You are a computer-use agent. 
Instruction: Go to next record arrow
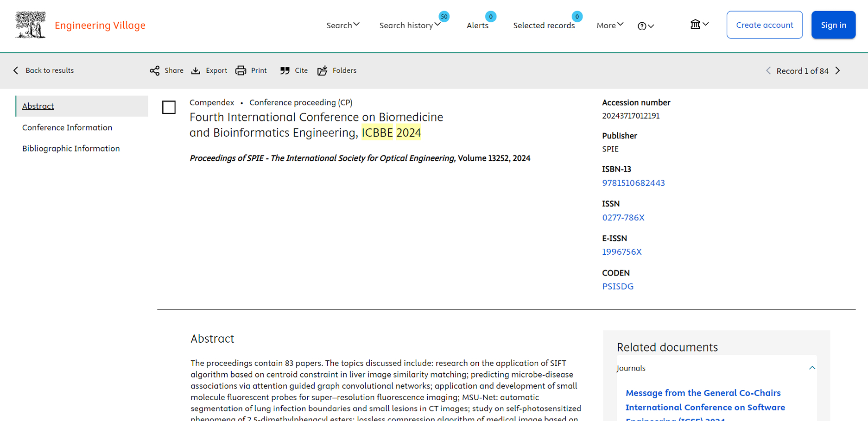click(x=838, y=71)
